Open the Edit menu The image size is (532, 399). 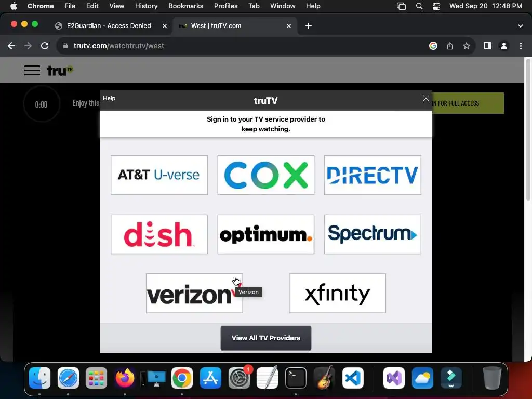tap(92, 6)
